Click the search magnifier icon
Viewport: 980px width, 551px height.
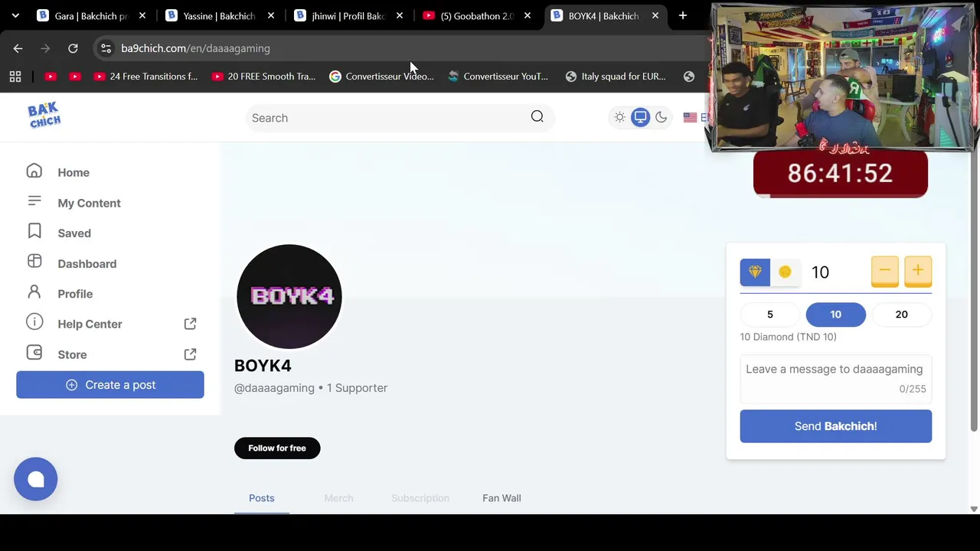point(537,117)
